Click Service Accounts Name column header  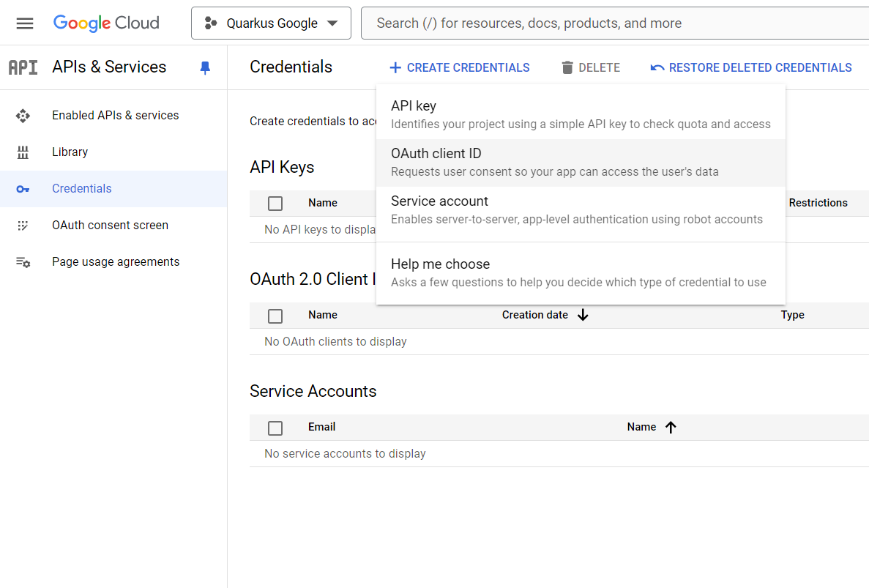[x=641, y=427]
